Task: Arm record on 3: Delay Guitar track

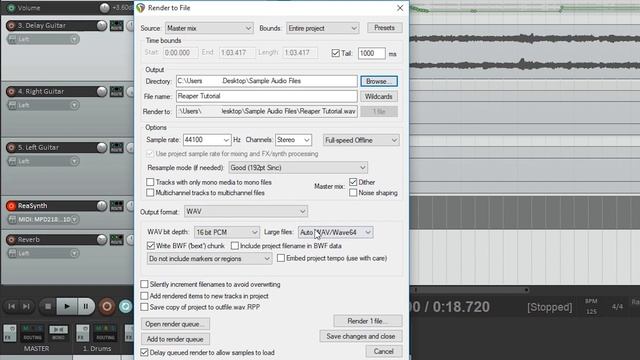Action: pyautogui.click(x=11, y=25)
